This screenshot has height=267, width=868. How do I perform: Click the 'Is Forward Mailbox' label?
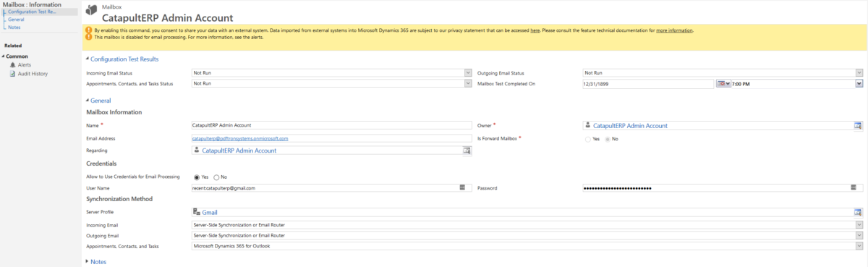coord(498,138)
